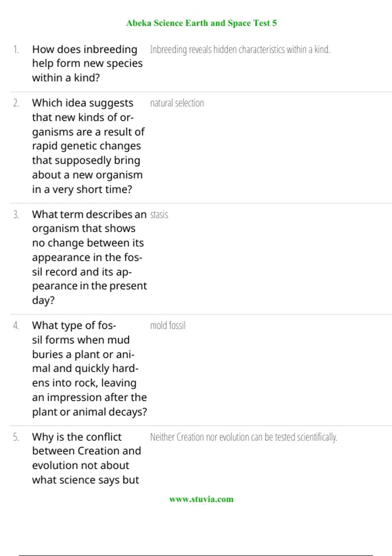Select answer 'Neither Creation nor evolution can be tested'
This screenshot has width=392, height=556.
point(244,437)
